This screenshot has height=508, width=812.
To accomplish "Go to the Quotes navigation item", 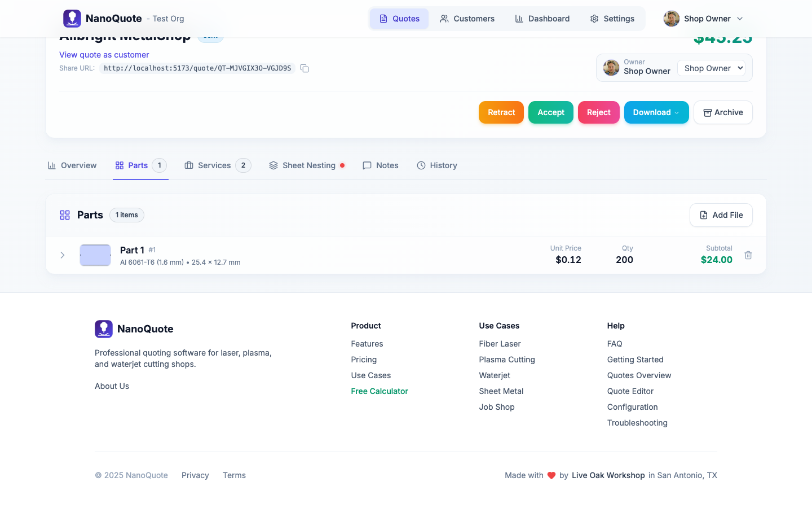I will pyautogui.click(x=399, y=19).
